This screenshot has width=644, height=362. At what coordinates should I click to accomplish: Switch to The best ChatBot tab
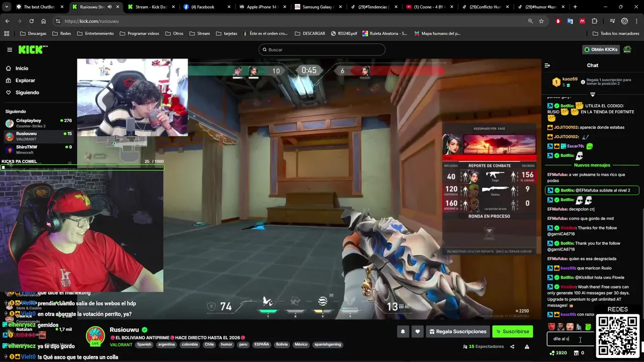pyautogui.click(x=39, y=7)
